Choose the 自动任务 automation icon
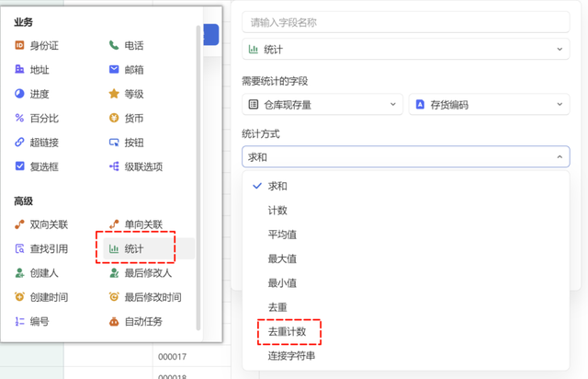 pyautogui.click(x=114, y=321)
